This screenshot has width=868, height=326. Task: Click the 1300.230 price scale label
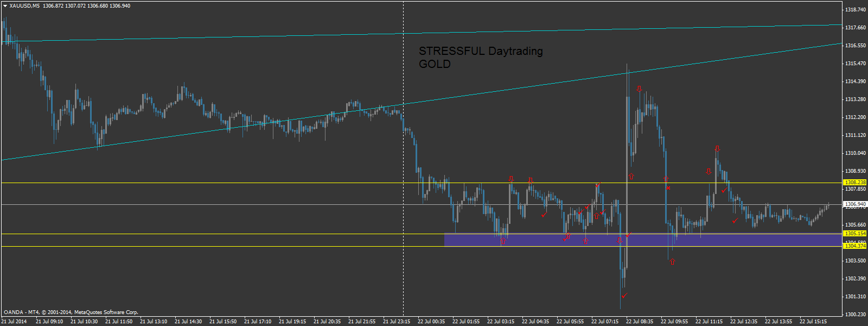click(x=856, y=315)
